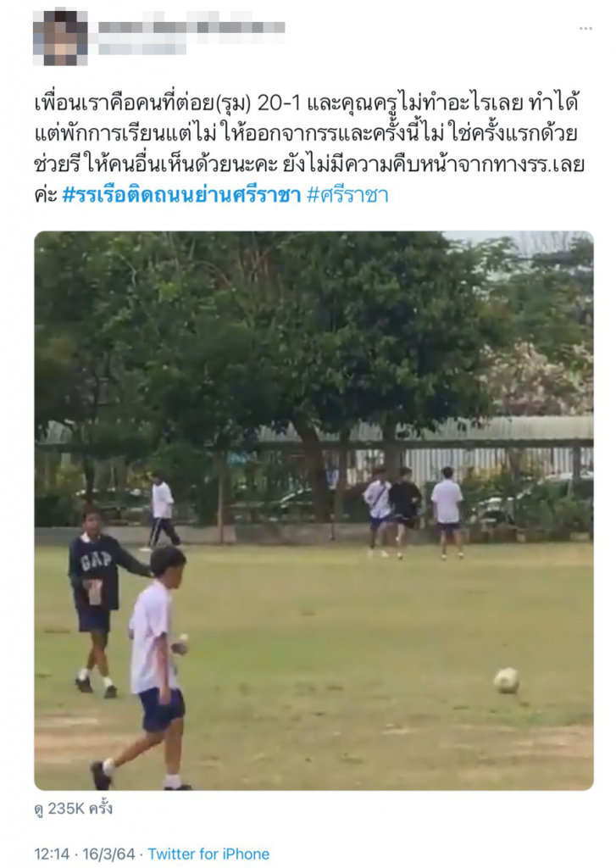Select the blurred account handle

pyautogui.click(x=142, y=48)
